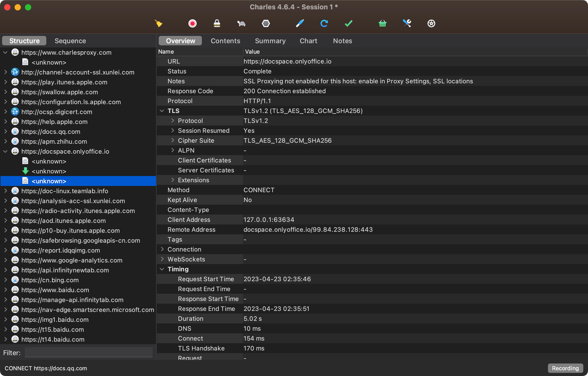Click lock icon of swallow.apple.com
The height and width of the screenshot is (376, 588).
coord(15,92)
